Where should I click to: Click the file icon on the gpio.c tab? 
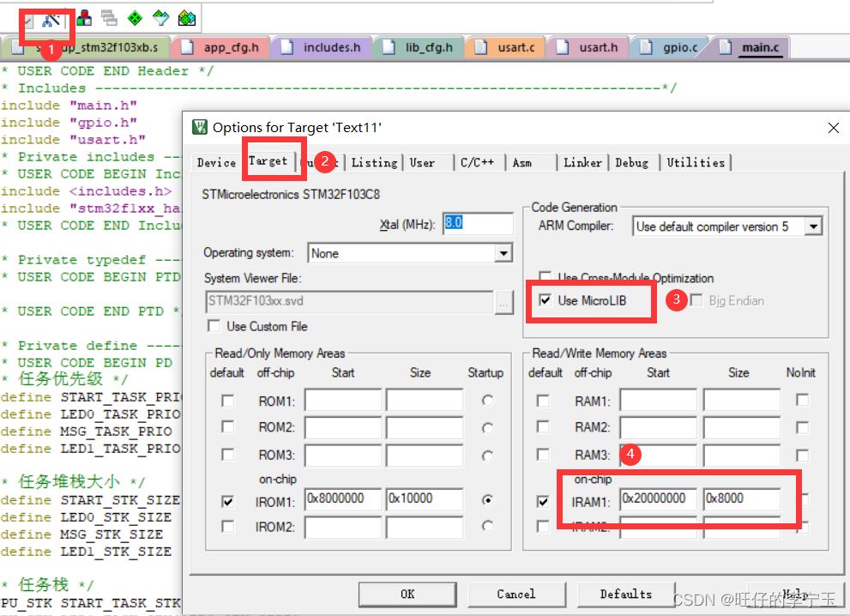pyautogui.click(x=646, y=48)
